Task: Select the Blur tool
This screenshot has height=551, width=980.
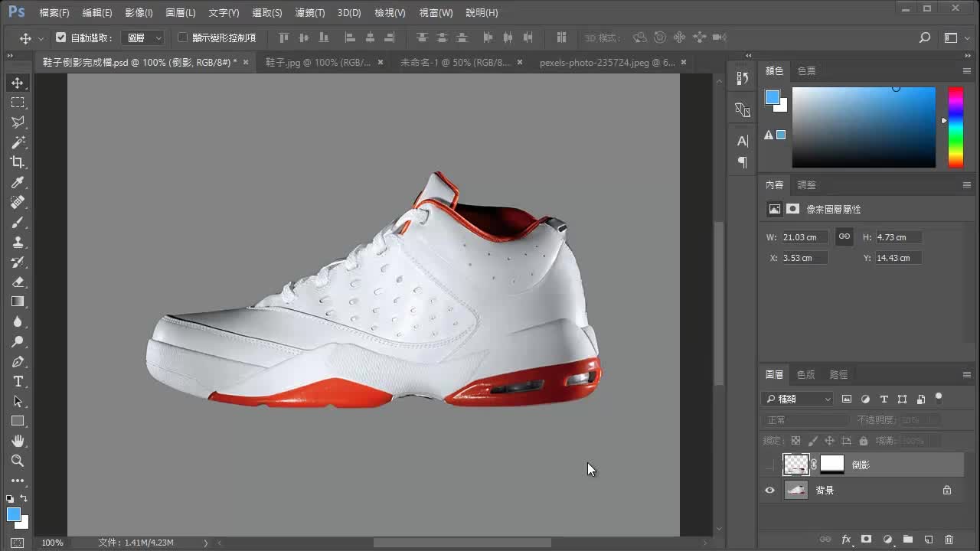Action: click(18, 321)
